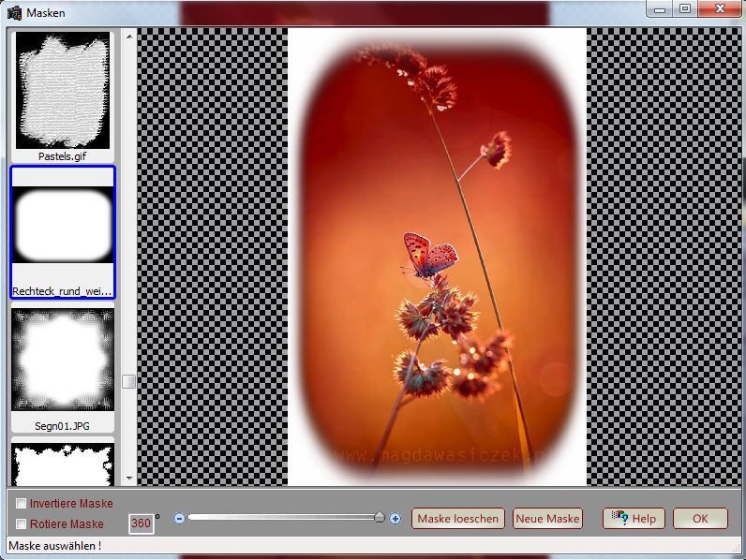The image size is (746, 560).
Task: Click the butterfly in the preview image
Action: tap(428, 254)
